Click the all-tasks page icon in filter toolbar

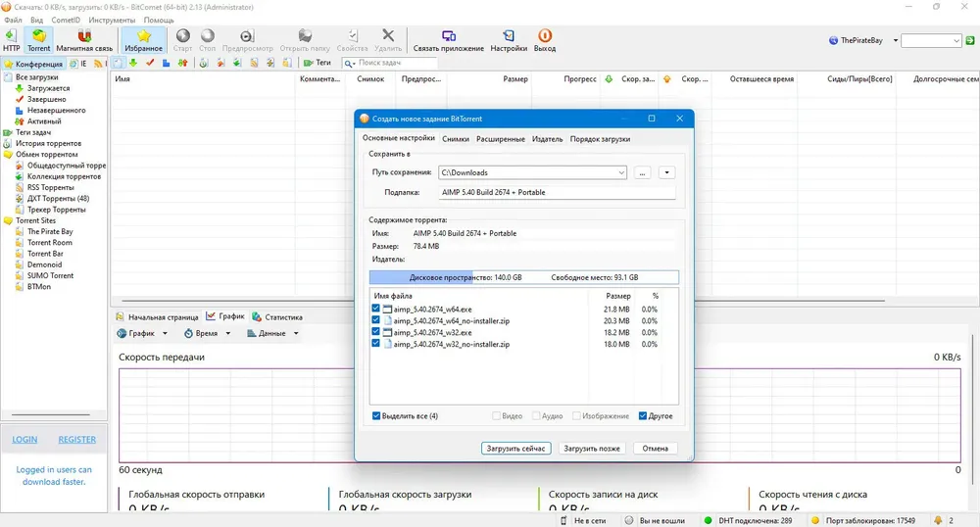pyautogui.click(x=118, y=63)
